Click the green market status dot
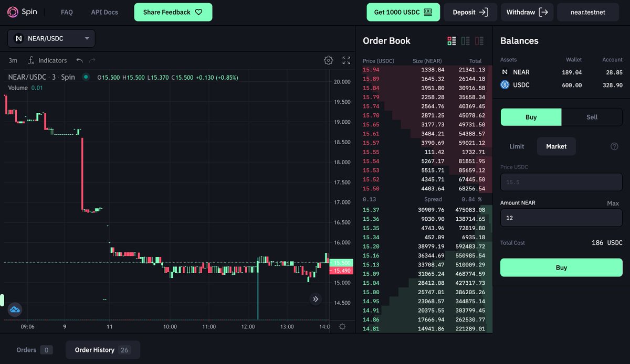 [86, 77]
